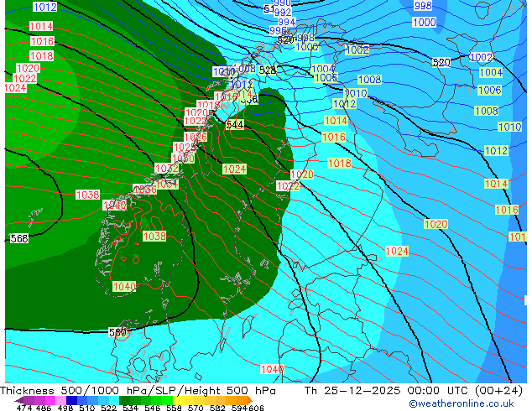Click the legend value '522'
The image size is (532, 411).
[108, 408]
